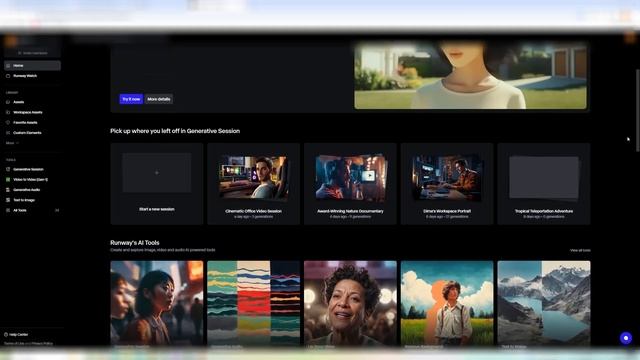Click the Home icon in sidebar
The height and width of the screenshot is (360, 640).
[x=8, y=65]
